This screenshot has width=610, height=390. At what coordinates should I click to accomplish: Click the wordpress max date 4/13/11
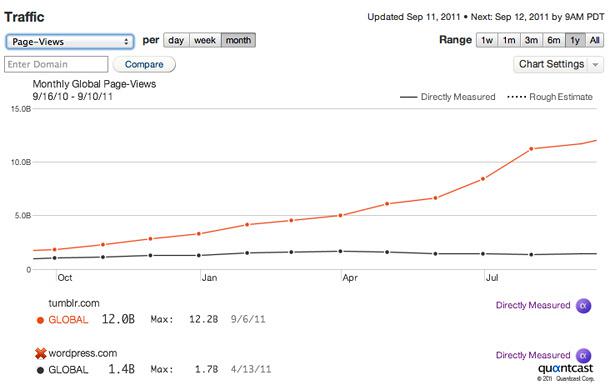pyautogui.click(x=251, y=369)
